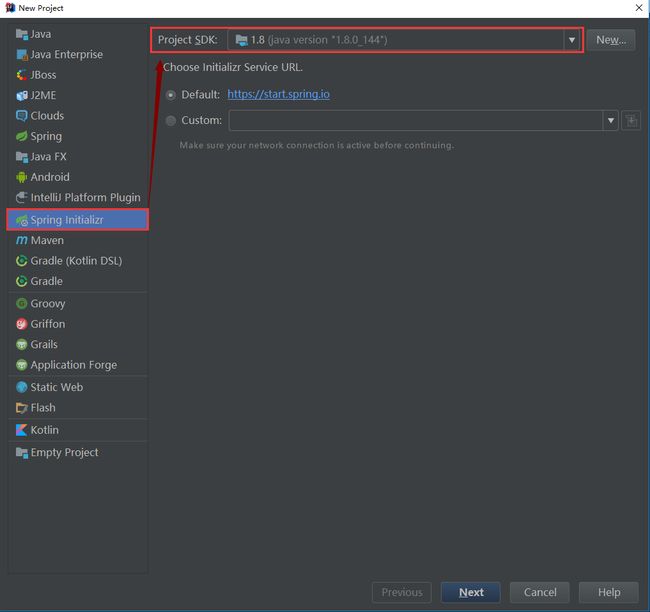
Task: Select Empty Project entry
Action: (78, 452)
